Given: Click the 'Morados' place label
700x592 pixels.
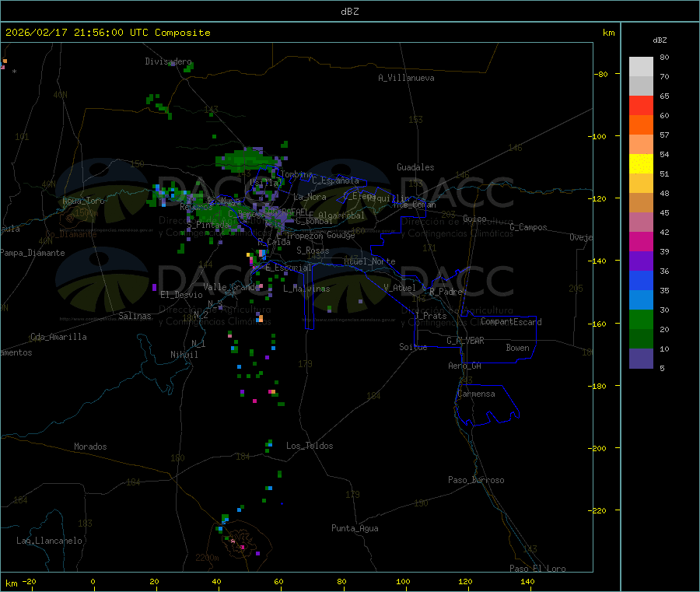Looking at the screenshot, I should 90,447.
